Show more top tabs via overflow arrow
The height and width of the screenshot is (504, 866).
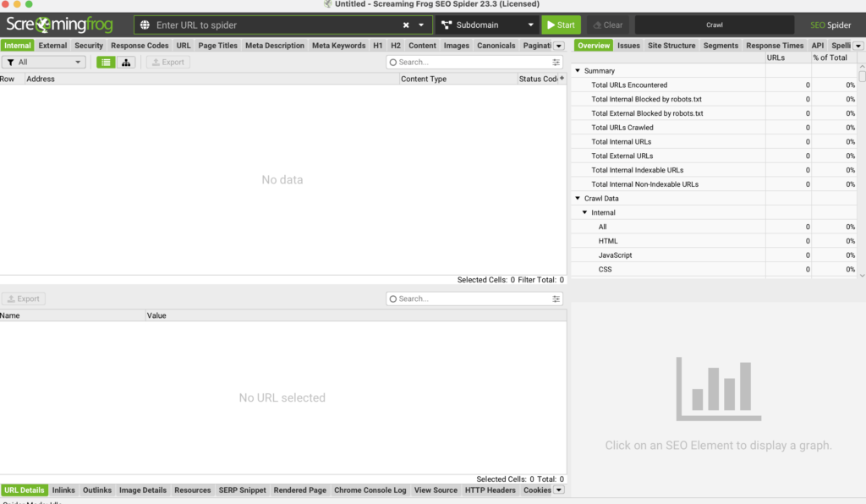(x=559, y=46)
